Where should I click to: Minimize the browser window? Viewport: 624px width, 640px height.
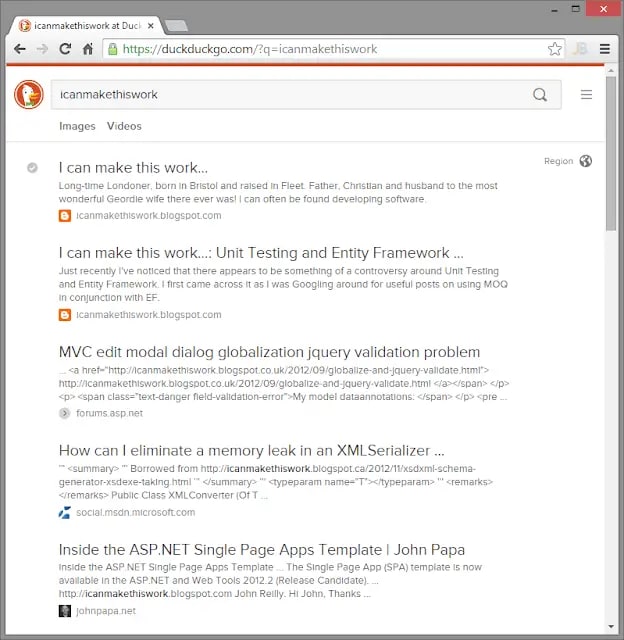(x=554, y=9)
